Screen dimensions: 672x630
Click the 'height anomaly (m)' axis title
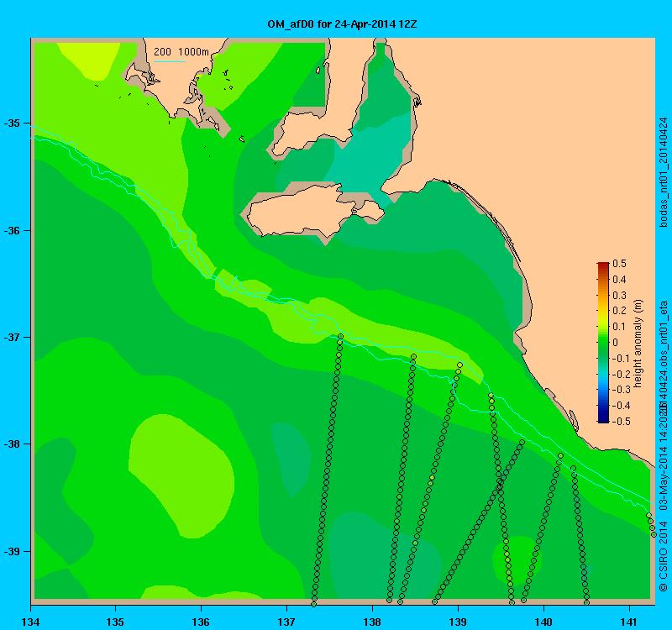[638, 344]
